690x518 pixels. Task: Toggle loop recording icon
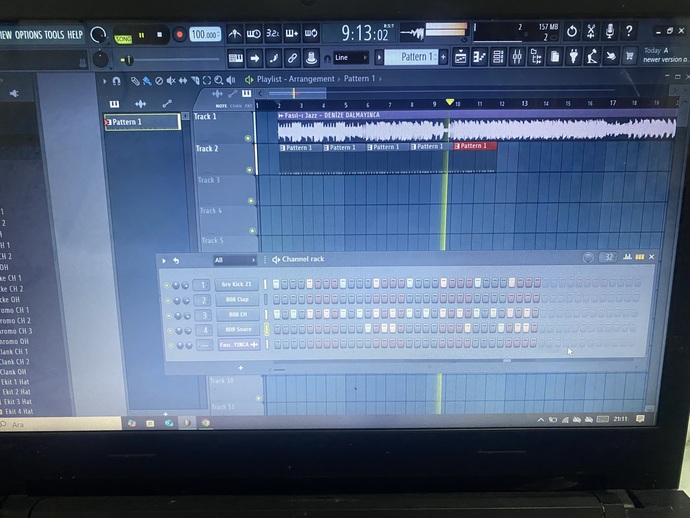tap(311, 33)
